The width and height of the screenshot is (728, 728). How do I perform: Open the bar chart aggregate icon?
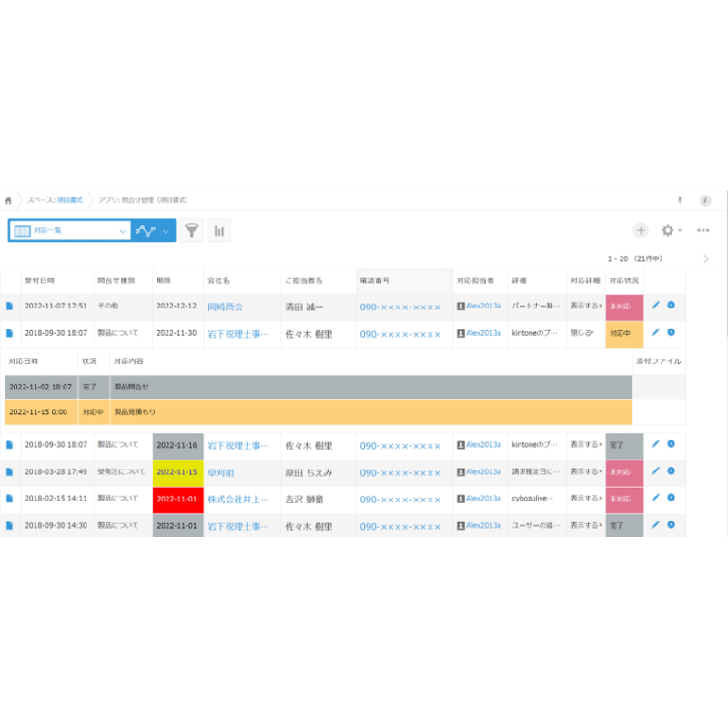click(x=218, y=230)
